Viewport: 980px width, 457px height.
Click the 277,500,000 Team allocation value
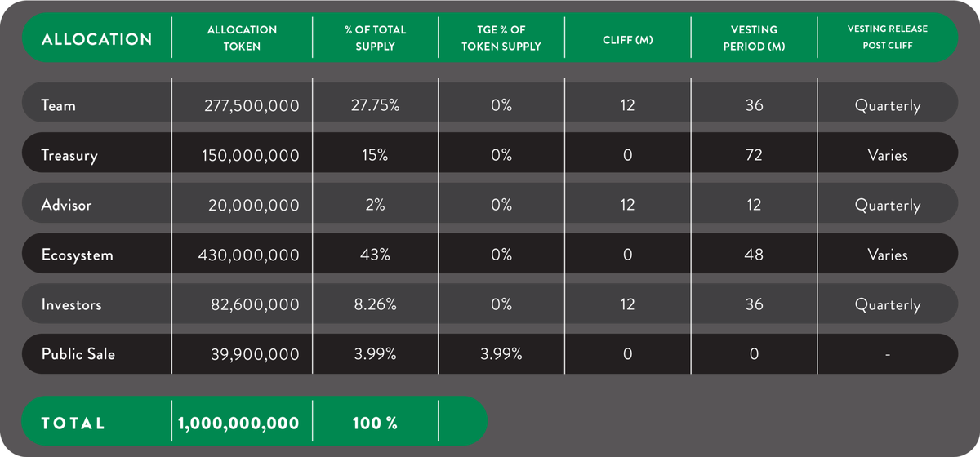252,105
